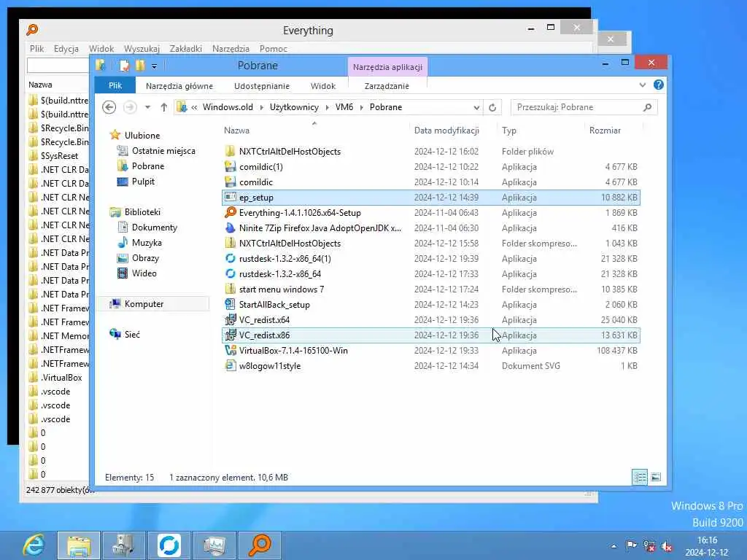The image size is (747, 560).
Task: Open the Zarządzanie ribbon tab
Action: (x=387, y=86)
